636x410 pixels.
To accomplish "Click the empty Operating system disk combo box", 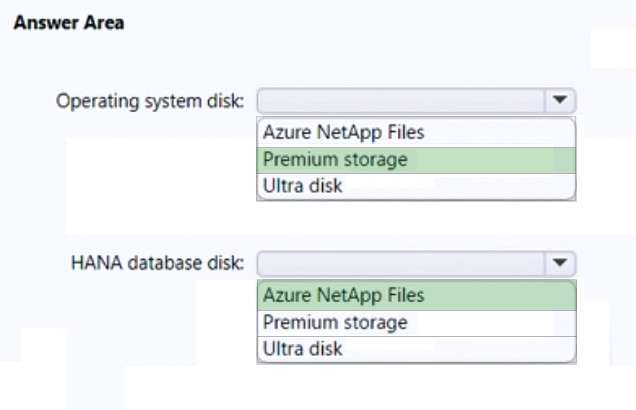I will [x=402, y=101].
